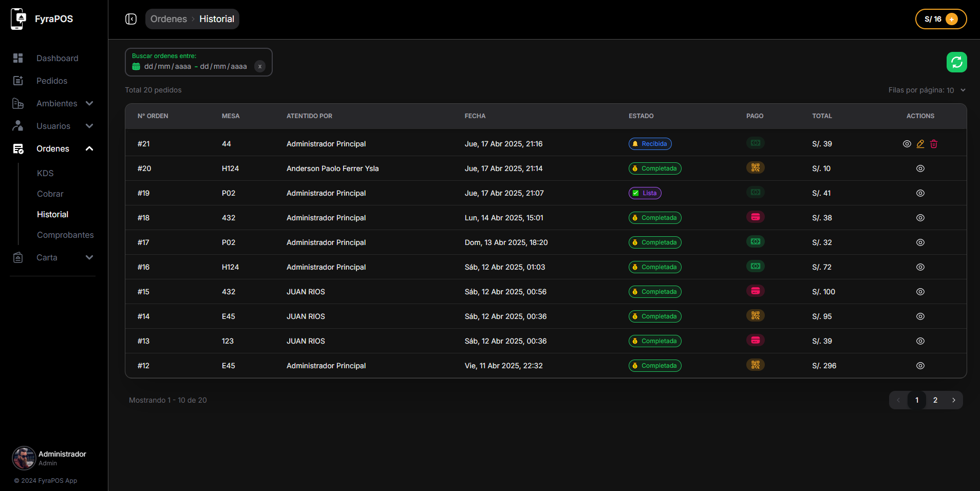Viewport: 980px width, 491px height.
Task: Click the Lista status badge on order #19
Action: (645, 193)
